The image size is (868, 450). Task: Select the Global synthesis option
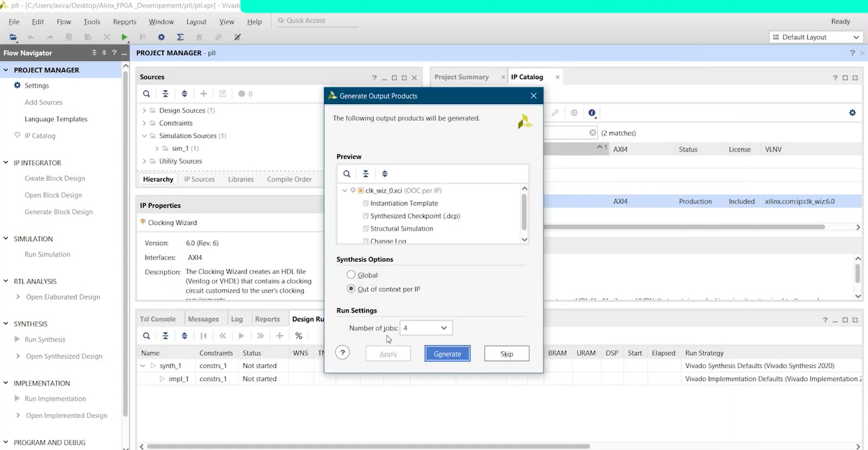(x=351, y=275)
